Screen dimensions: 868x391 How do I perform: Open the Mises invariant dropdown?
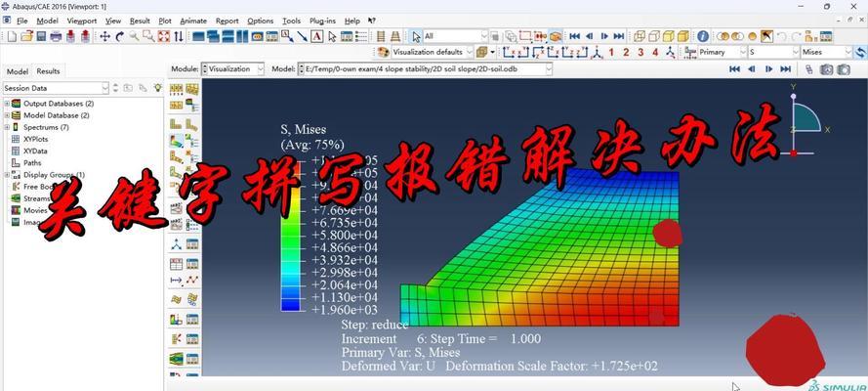pos(826,52)
